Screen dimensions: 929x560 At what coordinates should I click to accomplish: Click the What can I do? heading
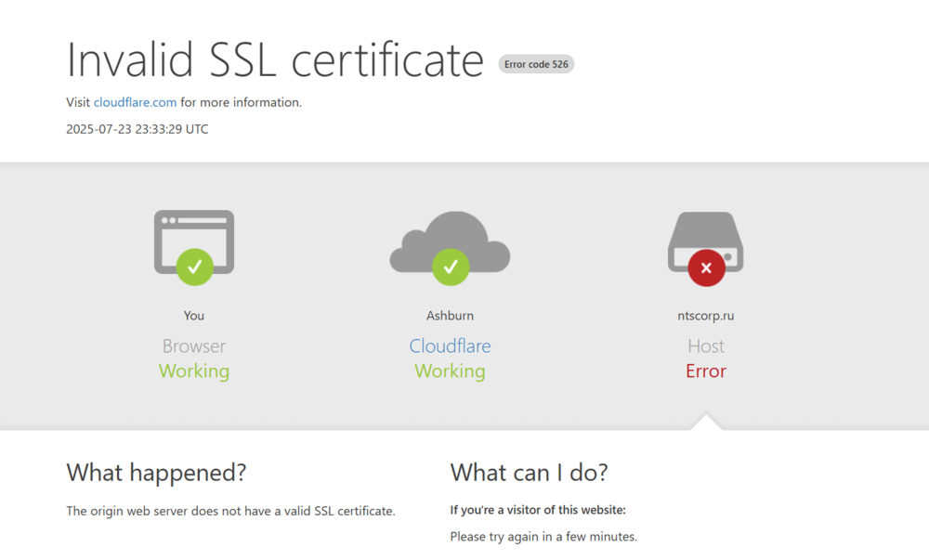point(529,473)
